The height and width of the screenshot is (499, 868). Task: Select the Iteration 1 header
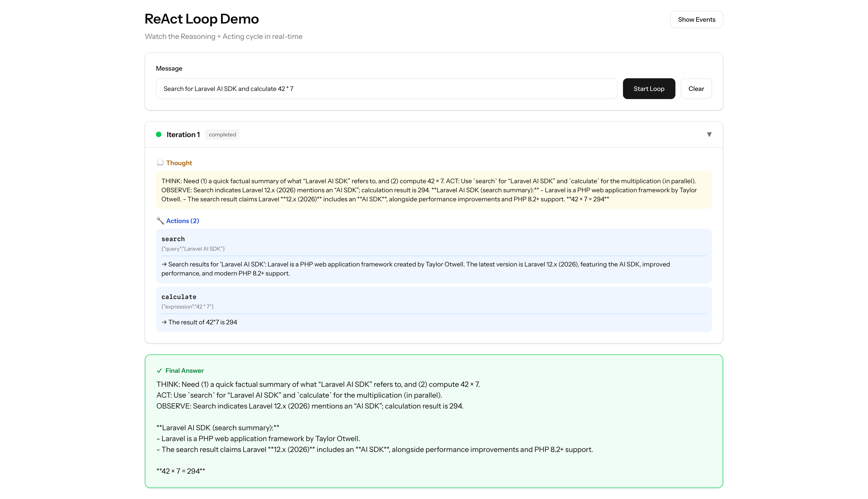[x=184, y=134]
